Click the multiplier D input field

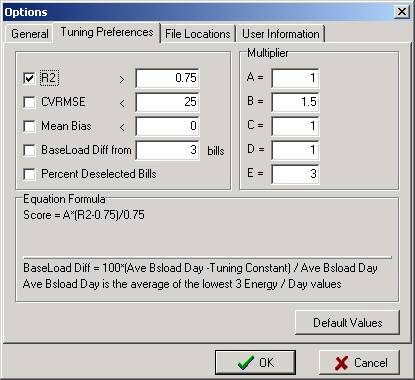click(295, 150)
